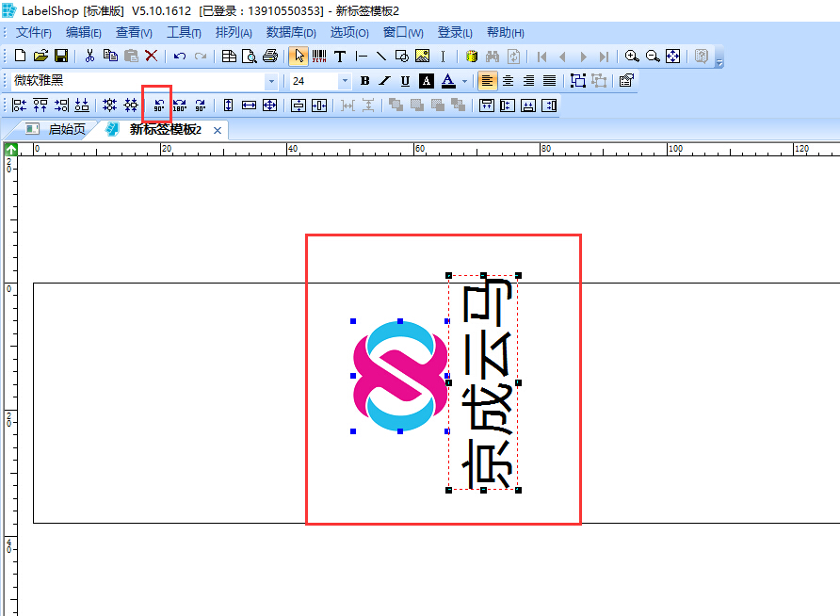Click the rotate left 90° icon
The height and width of the screenshot is (616, 840).
click(x=158, y=105)
